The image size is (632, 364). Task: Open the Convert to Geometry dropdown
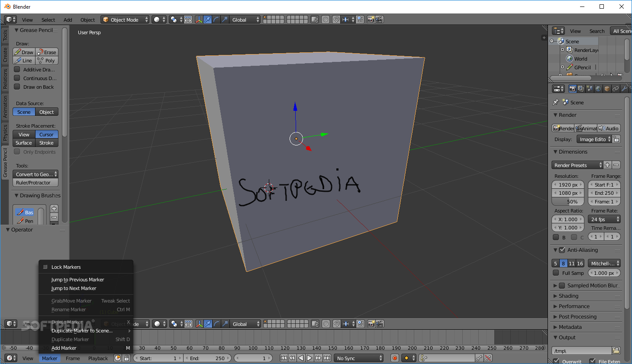click(x=35, y=174)
